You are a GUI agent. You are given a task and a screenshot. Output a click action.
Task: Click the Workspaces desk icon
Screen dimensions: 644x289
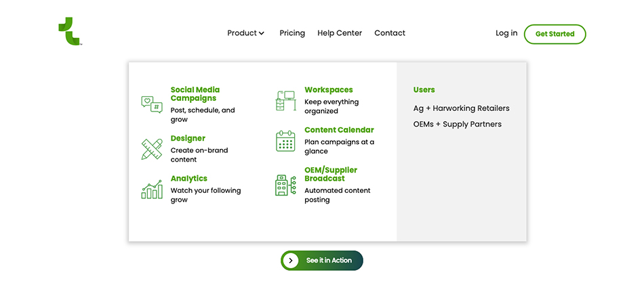coord(285,101)
